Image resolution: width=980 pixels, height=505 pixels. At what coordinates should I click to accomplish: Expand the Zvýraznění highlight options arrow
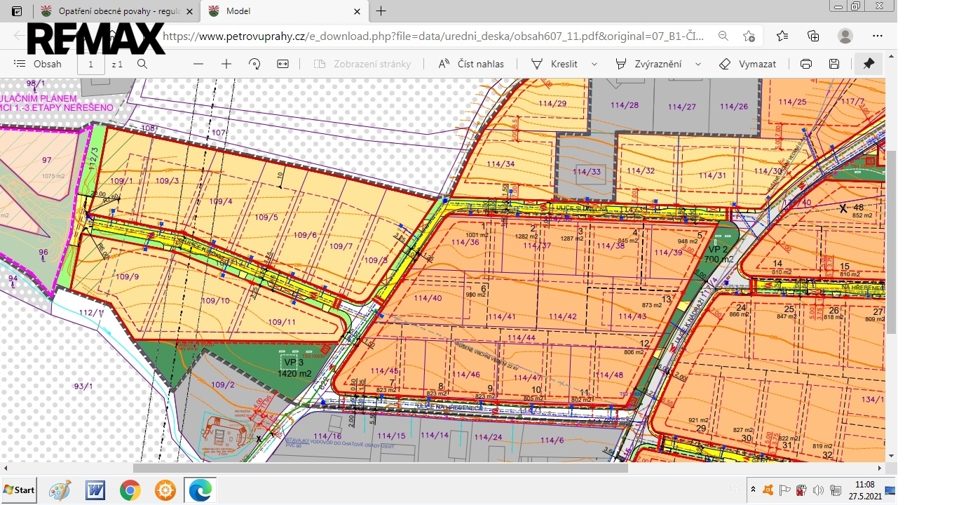698,64
